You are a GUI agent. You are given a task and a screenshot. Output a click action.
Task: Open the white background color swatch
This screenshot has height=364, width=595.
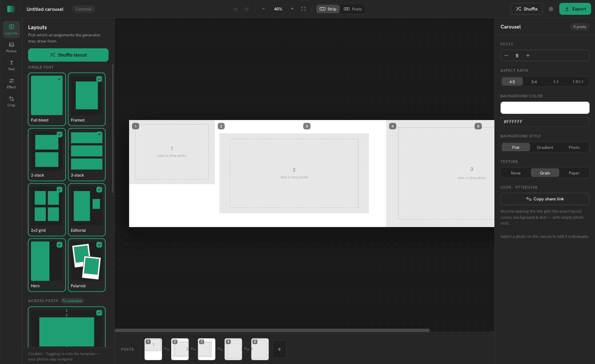point(545,108)
